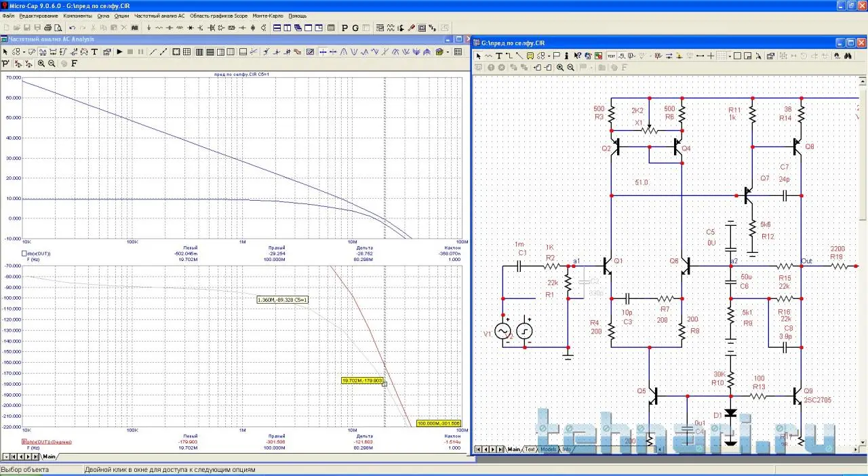Toggle the ph(v(OUT)) curve selection box
The height and width of the screenshot is (476, 868).
[x=24, y=441]
